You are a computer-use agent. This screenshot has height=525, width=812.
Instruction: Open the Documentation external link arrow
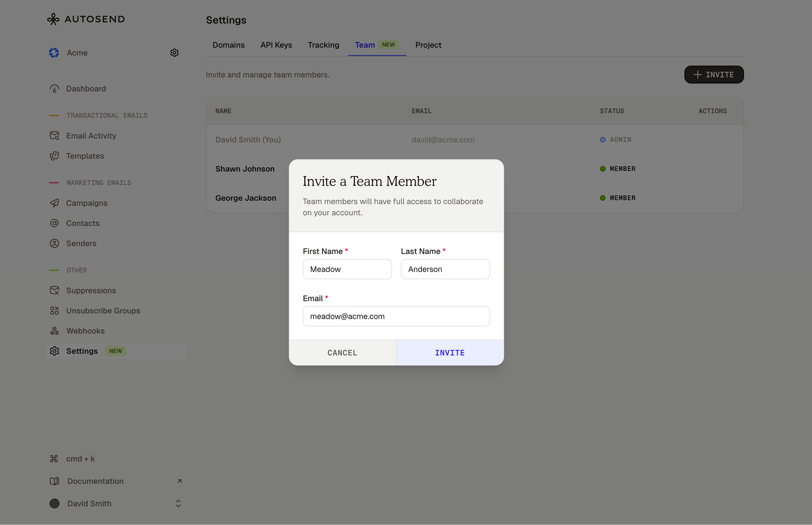[179, 481]
